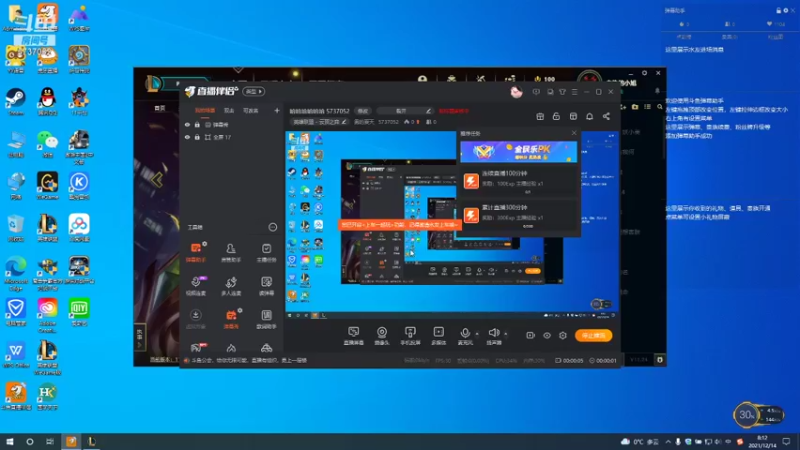The width and height of the screenshot is (800, 450).
Task: Open the 主播任务 tool icon
Action: coord(266,253)
